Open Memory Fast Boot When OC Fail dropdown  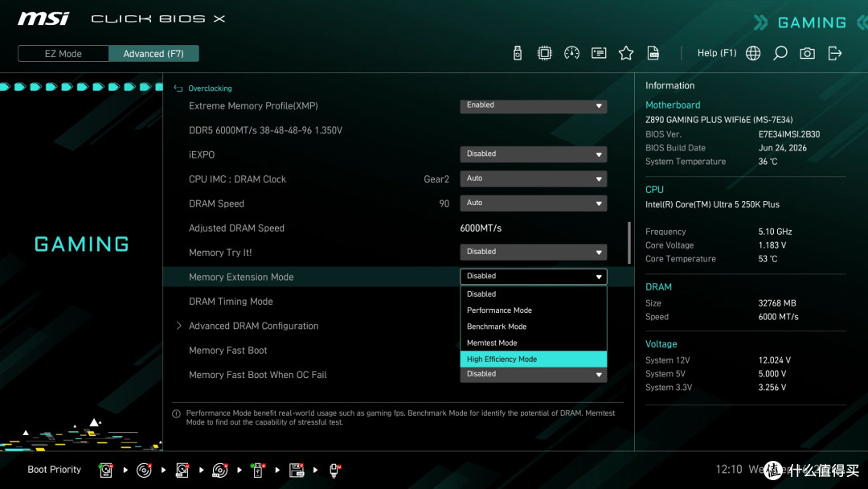(x=533, y=374)
